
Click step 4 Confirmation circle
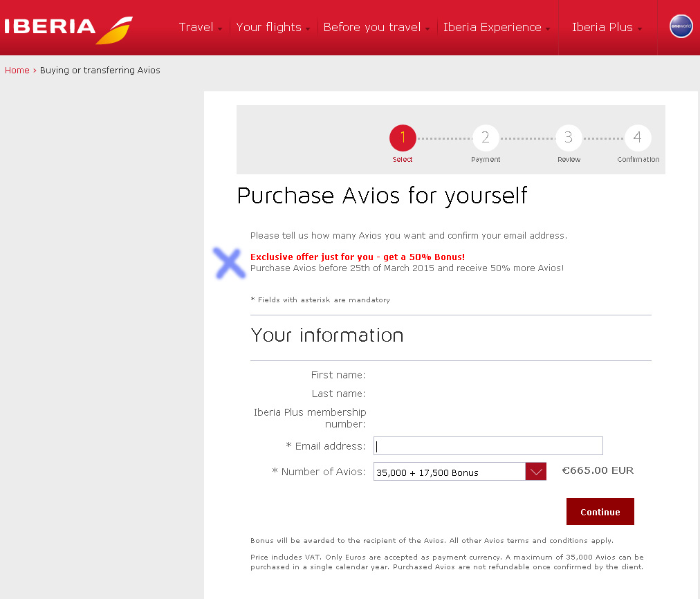coord(638,138)
